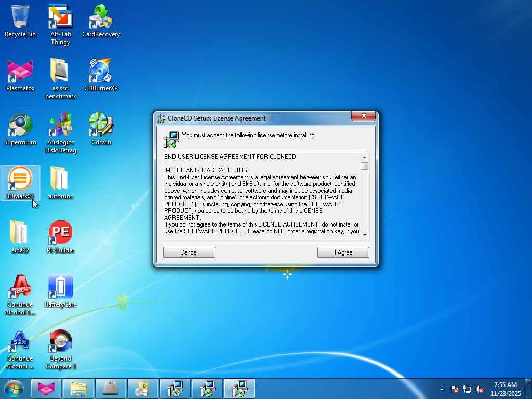Click the Action Center flag tray icon
This screenshot has height=399, width=532.
pyautogui.click(x=455, y=390)
